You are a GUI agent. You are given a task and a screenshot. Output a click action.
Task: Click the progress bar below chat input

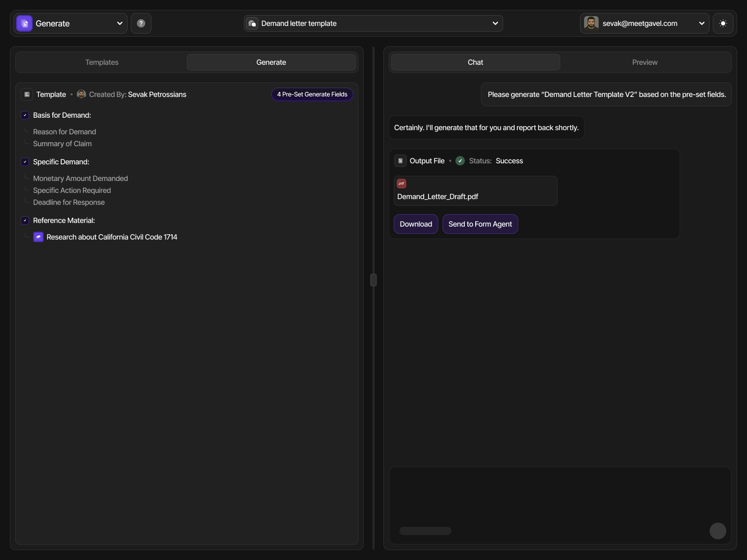425,531
